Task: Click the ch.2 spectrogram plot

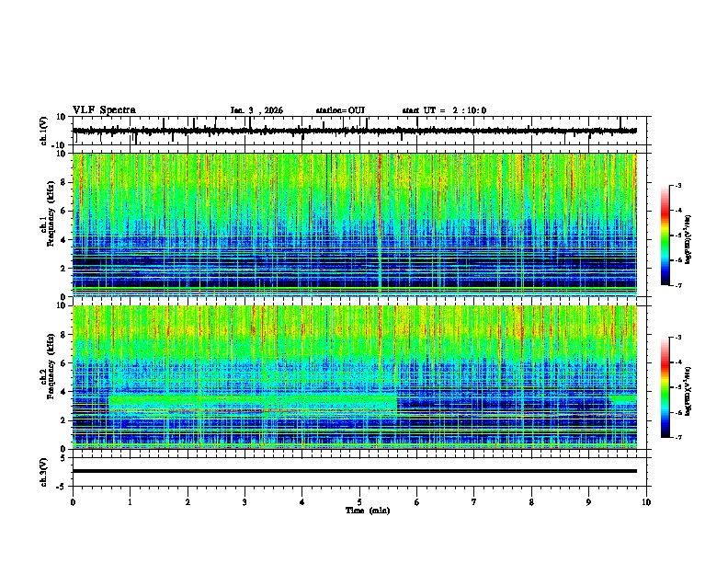Action: click(x=355, y=377)
